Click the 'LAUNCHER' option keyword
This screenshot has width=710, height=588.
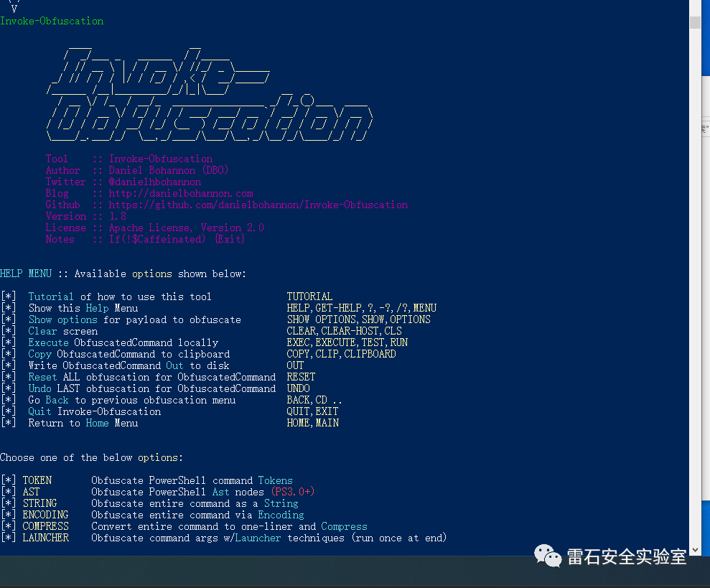point(46,538)
